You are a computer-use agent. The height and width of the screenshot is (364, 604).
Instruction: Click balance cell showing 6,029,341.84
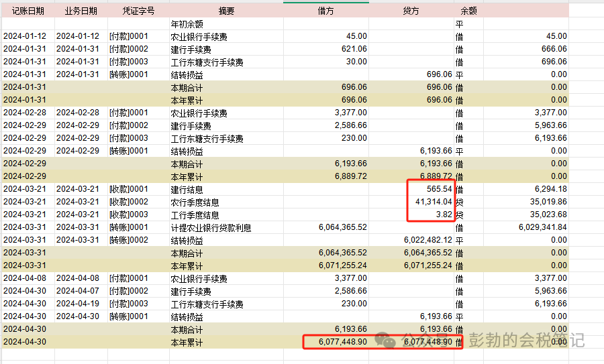click(x=526, y=227)
